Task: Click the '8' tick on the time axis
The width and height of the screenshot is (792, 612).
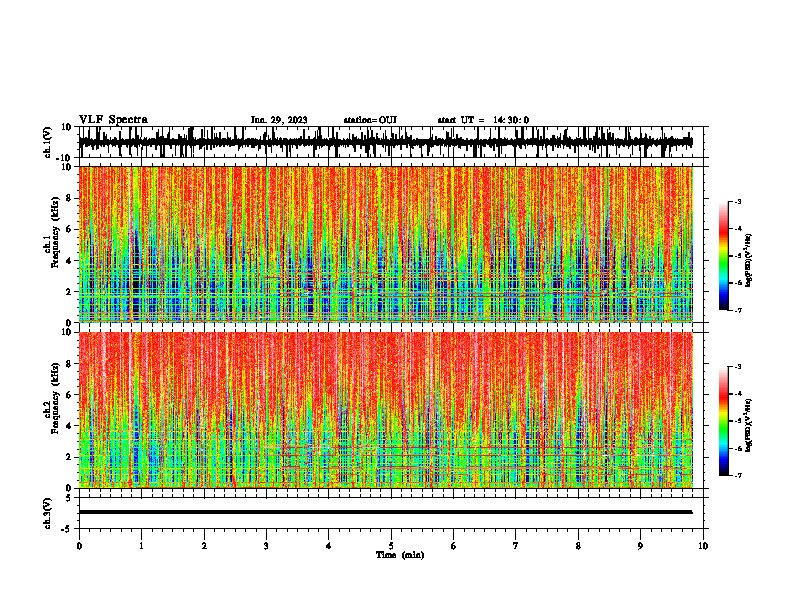Action: [578, 546]
